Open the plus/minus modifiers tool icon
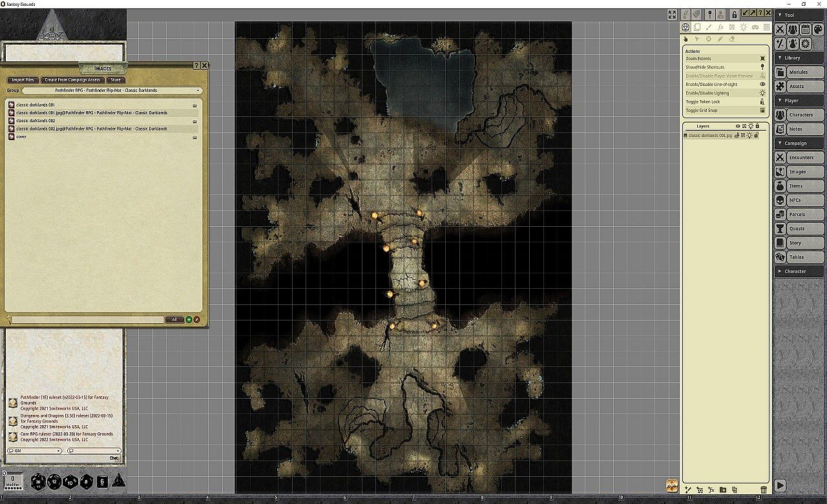Screen dimensions: 827x504 click(780, 43)
